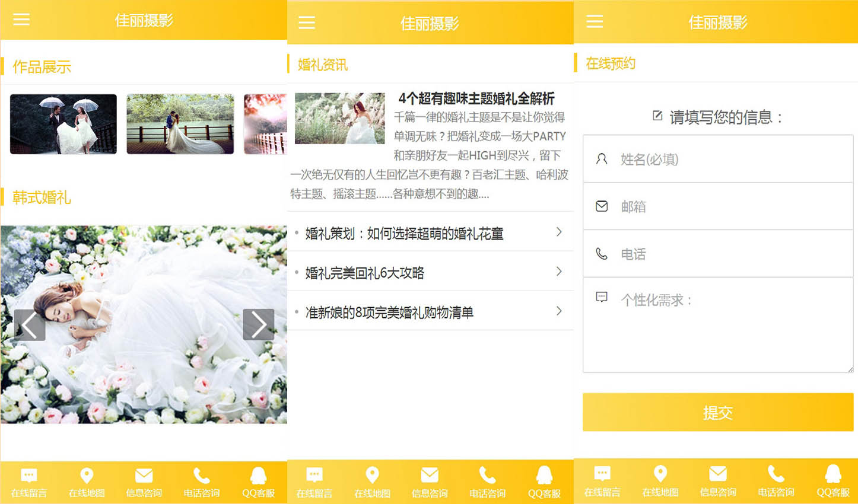Click the phone icon in 电话 field
This screenshot has height=504, width=858.
pos(602,254)
